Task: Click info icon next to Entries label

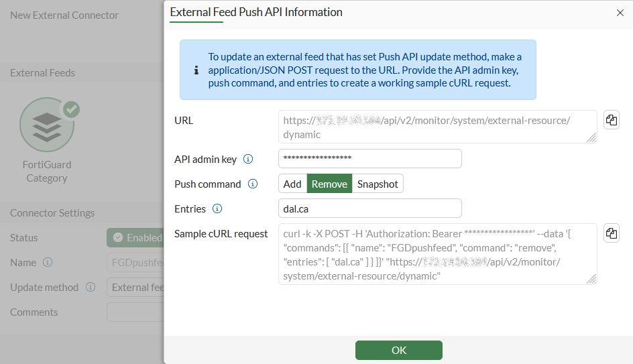Action: click(x=217, y=208)
